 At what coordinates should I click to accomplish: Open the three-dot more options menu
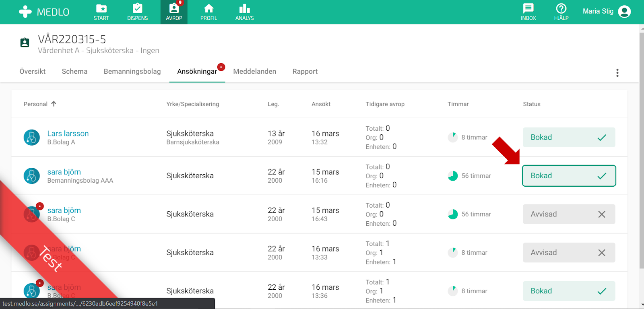coord(617,73)
